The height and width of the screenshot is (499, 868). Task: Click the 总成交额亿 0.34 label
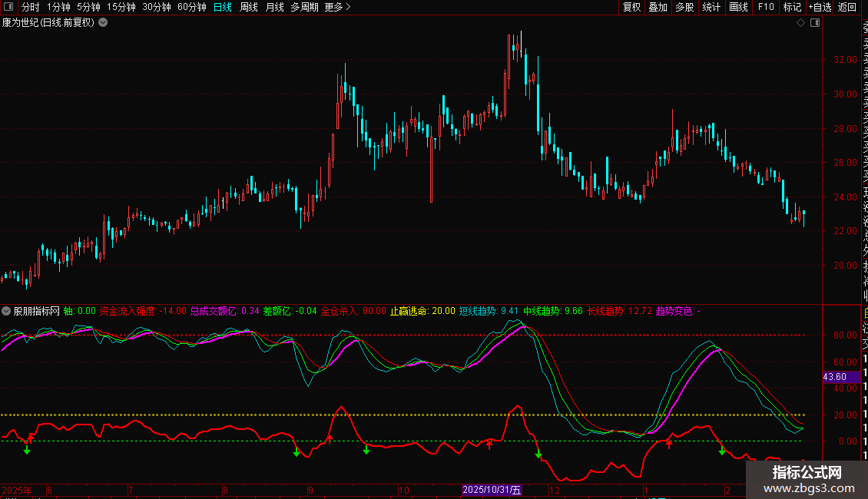[x=225, y=311]
